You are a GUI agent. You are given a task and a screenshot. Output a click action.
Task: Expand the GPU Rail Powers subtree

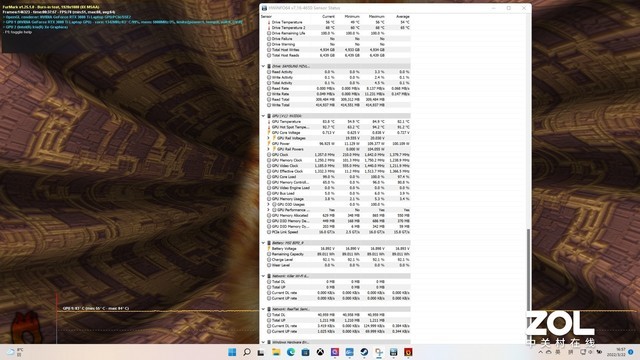tap(269, 149)
